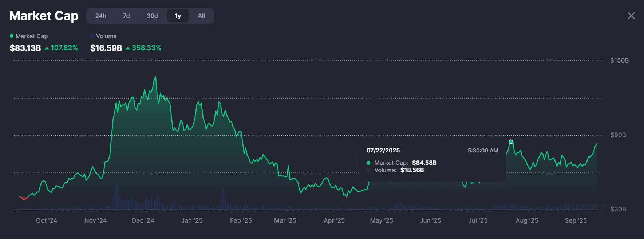The height and width of the screenshot is (239, 644).
Task: Click the highlighted data point on the chart line
Action: coord(511,142)
